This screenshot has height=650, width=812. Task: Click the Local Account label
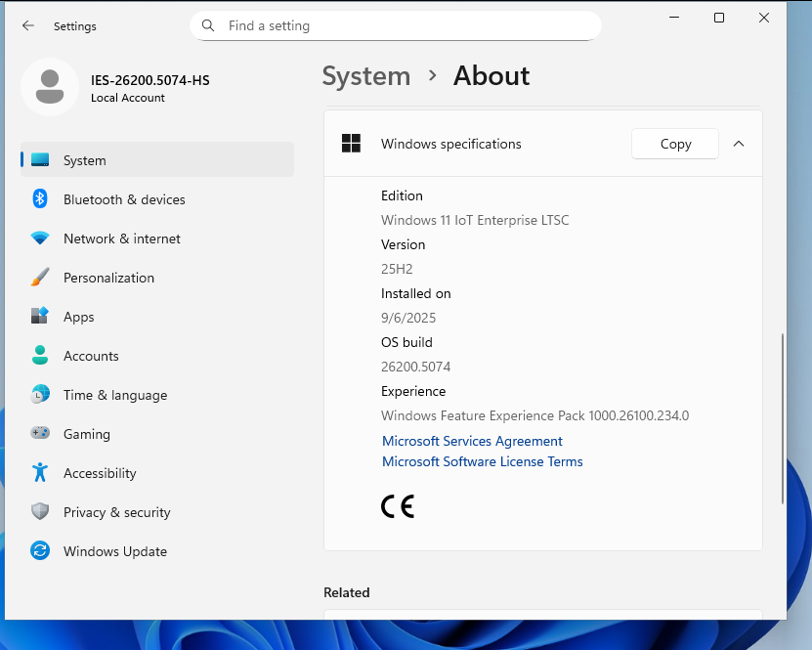[128, 98]
